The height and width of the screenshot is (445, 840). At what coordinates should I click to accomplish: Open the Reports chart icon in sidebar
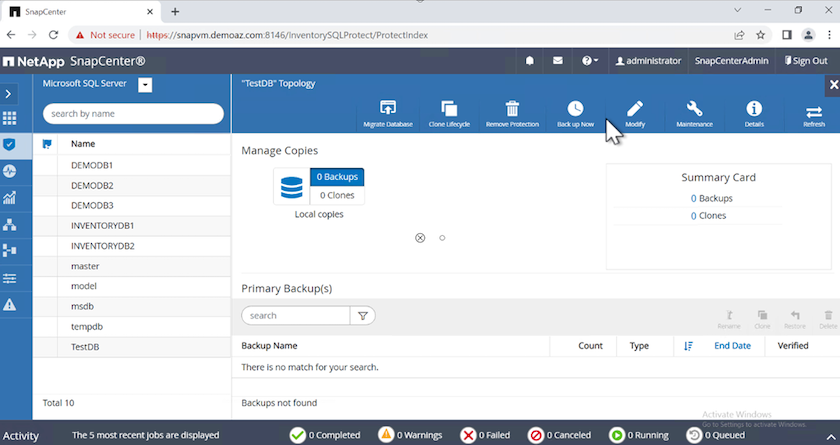[x=10, y=198]
